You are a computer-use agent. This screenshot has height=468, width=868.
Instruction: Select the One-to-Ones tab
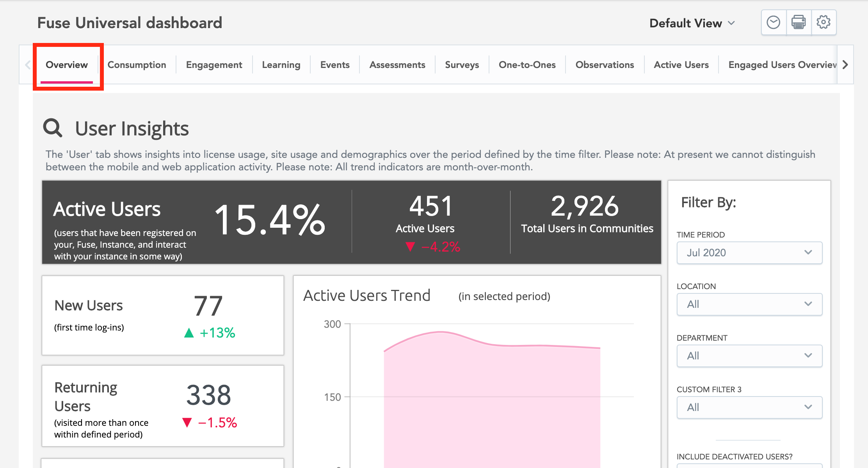[x=527, y=65]
